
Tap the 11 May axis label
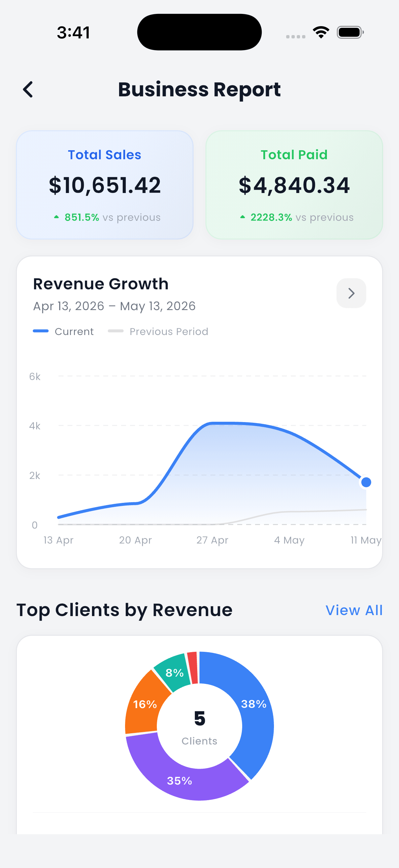pos(366,540)
